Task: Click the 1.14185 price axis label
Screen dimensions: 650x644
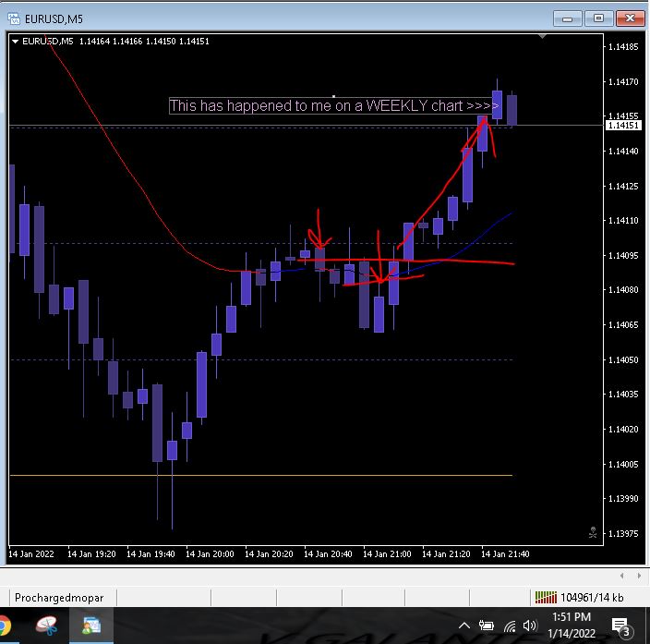Action: [x=623, y=47]
